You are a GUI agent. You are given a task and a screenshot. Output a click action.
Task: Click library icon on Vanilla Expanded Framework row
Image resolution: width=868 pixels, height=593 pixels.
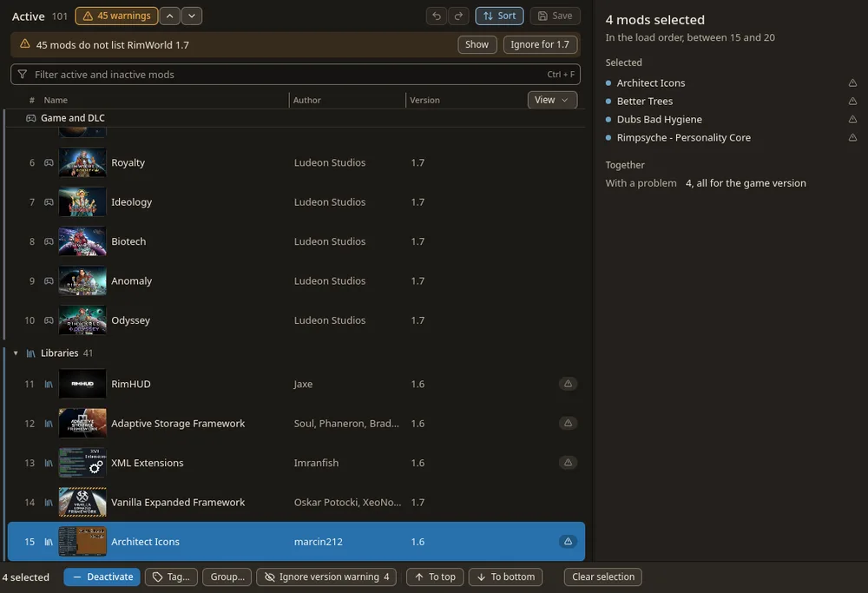coord(49,502)
